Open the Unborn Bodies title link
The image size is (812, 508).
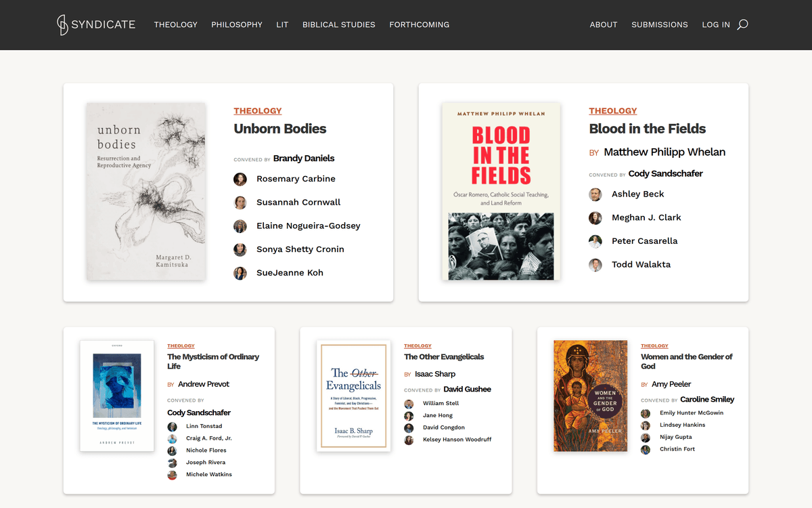280,129
